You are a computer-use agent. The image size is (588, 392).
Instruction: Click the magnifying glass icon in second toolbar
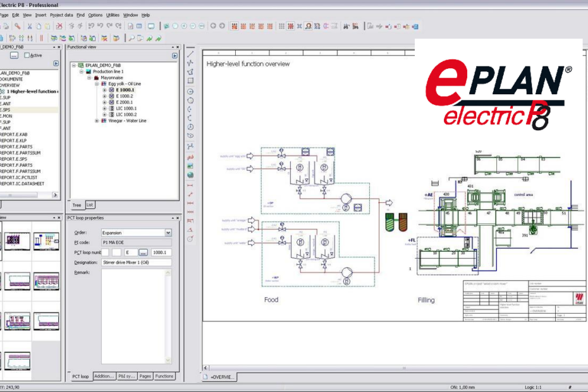tap(132, 39)
